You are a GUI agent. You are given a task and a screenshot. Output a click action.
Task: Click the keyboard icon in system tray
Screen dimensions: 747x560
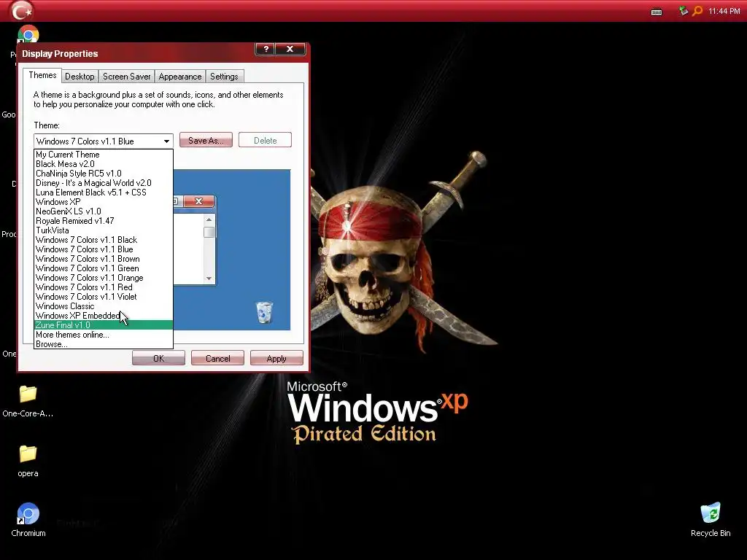[x=657, y=12]
